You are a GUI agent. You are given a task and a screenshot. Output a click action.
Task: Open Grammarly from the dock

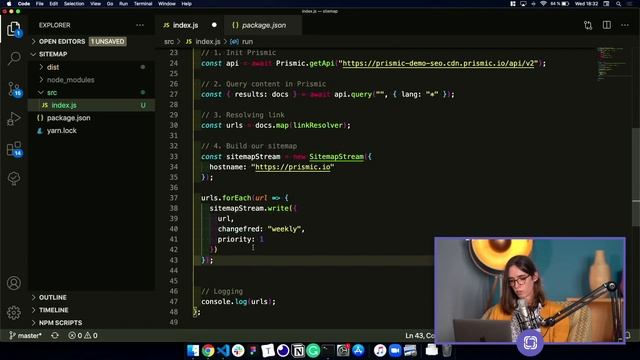(313, 350)
